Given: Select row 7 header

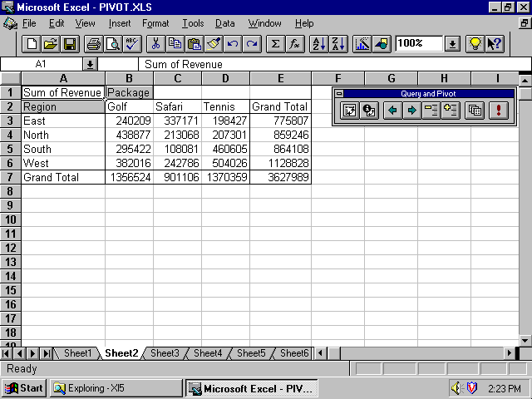Looking at the screenshot, I should click(x=11, y=177).
